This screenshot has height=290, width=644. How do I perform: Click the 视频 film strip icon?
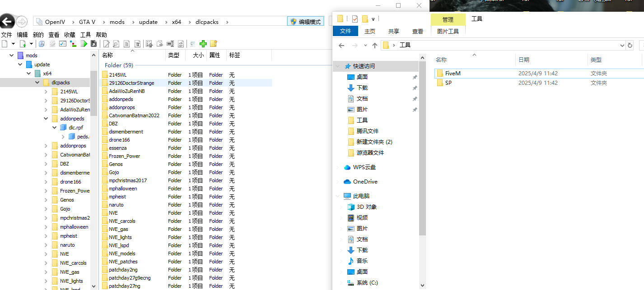pos(351,218)
